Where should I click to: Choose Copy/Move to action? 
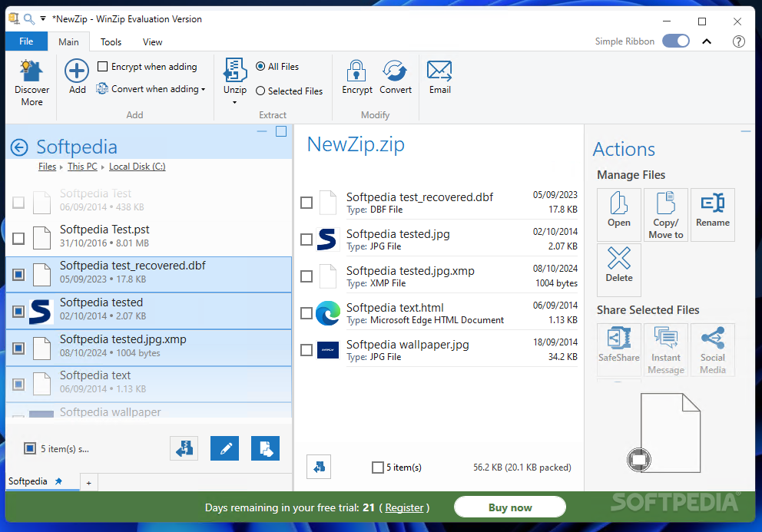666,215
